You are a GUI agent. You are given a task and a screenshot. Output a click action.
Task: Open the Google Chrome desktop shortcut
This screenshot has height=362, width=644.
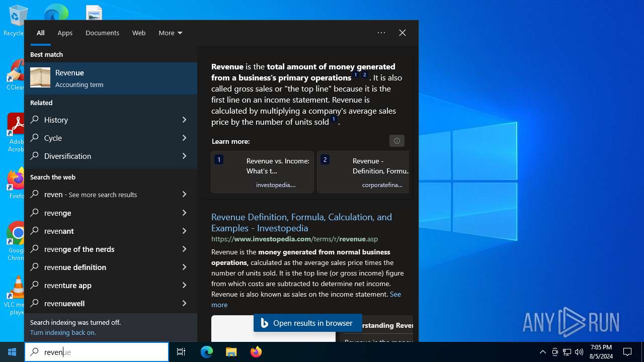pos(15,241)
